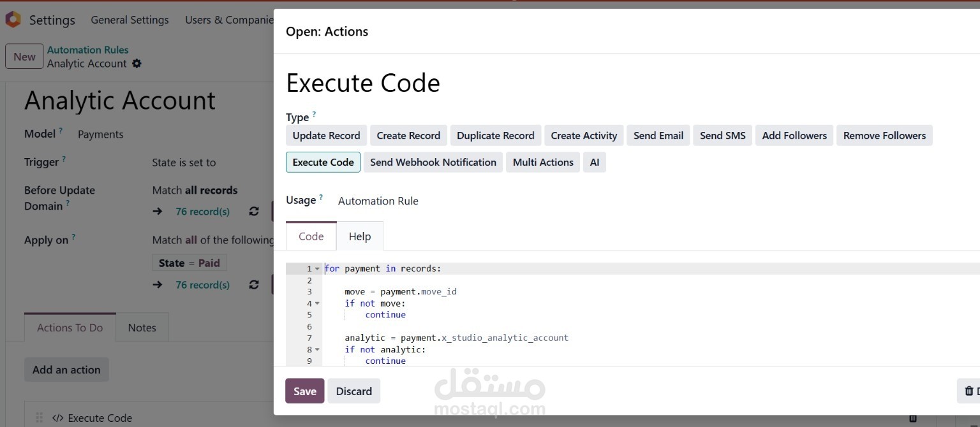Switch to the Code tab

pyautogui.click(x=311, y=236)
